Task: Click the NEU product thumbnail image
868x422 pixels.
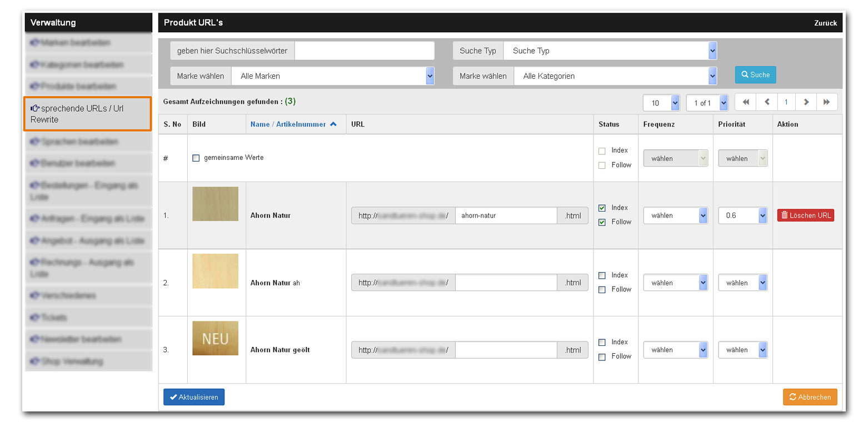Action: 215,338
